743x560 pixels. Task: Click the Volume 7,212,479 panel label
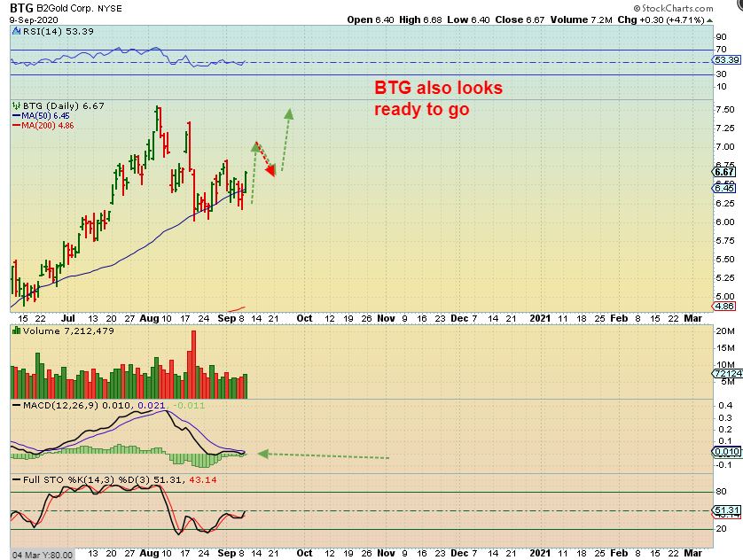68,331
